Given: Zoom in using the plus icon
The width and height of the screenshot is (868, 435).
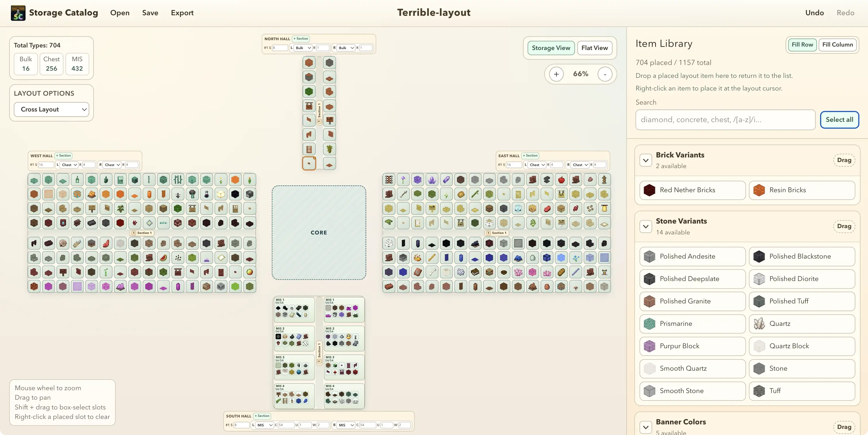Looking at the screenshot, I should click(556, 74).
